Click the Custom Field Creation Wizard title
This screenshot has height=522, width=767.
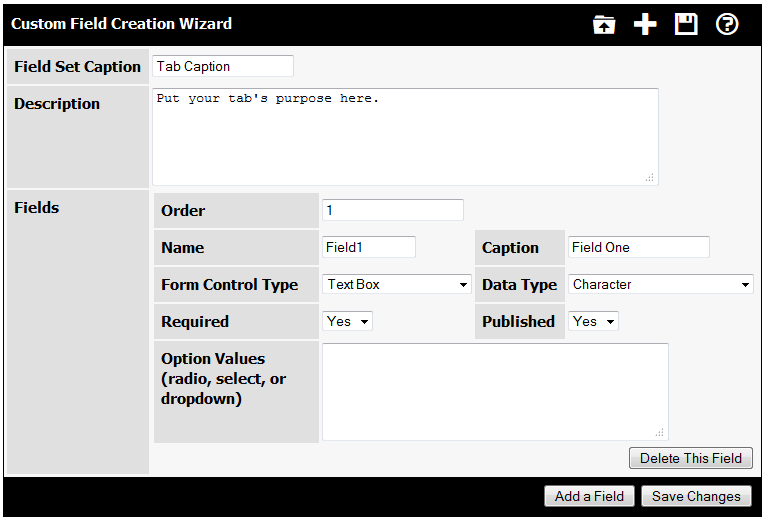[121, 23]
